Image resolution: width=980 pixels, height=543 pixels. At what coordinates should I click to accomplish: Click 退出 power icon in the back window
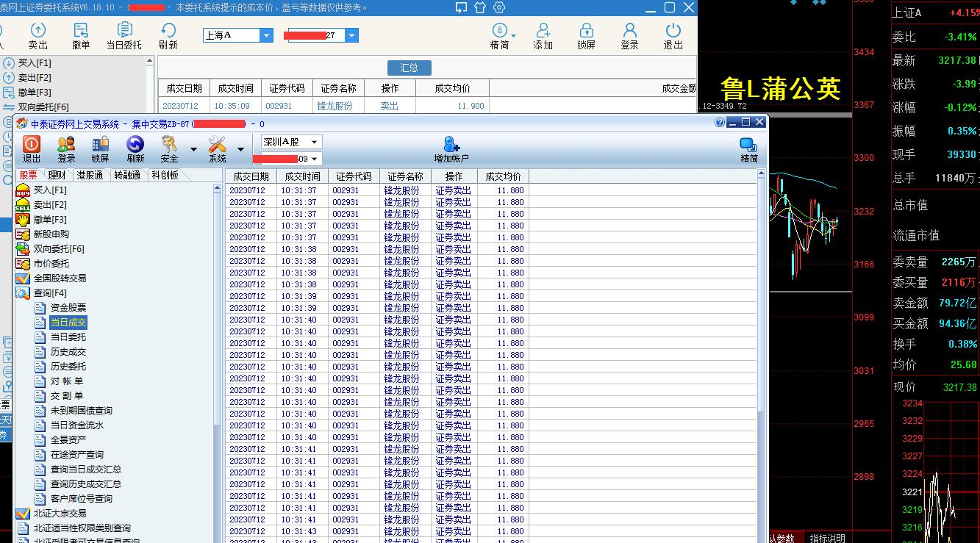tap(673, 36)
